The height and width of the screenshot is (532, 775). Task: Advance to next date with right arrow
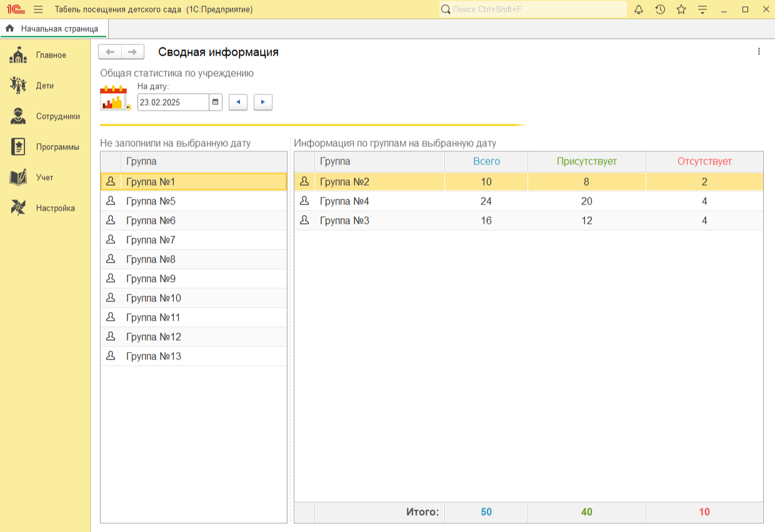pyautogui.click(x=263, y=102)
